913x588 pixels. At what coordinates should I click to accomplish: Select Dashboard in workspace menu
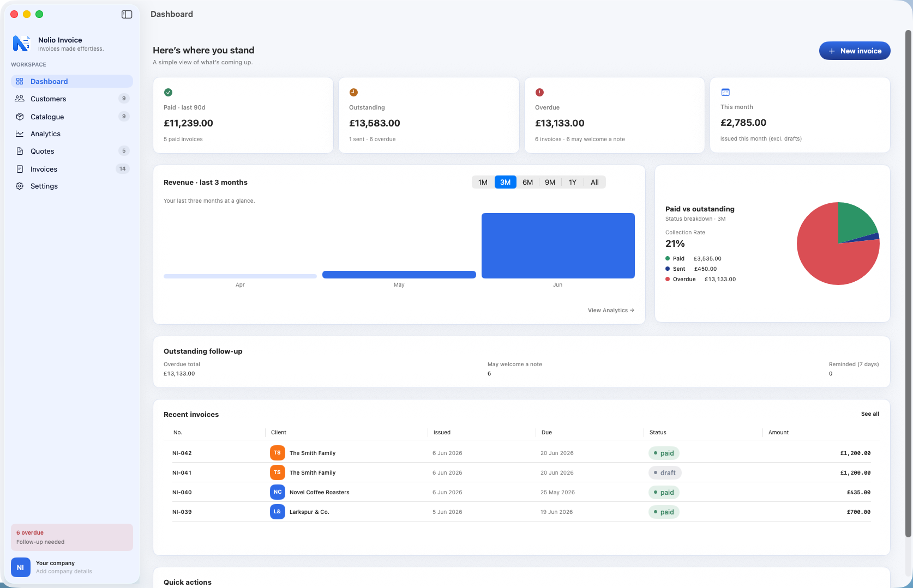[x=72, y=81]
